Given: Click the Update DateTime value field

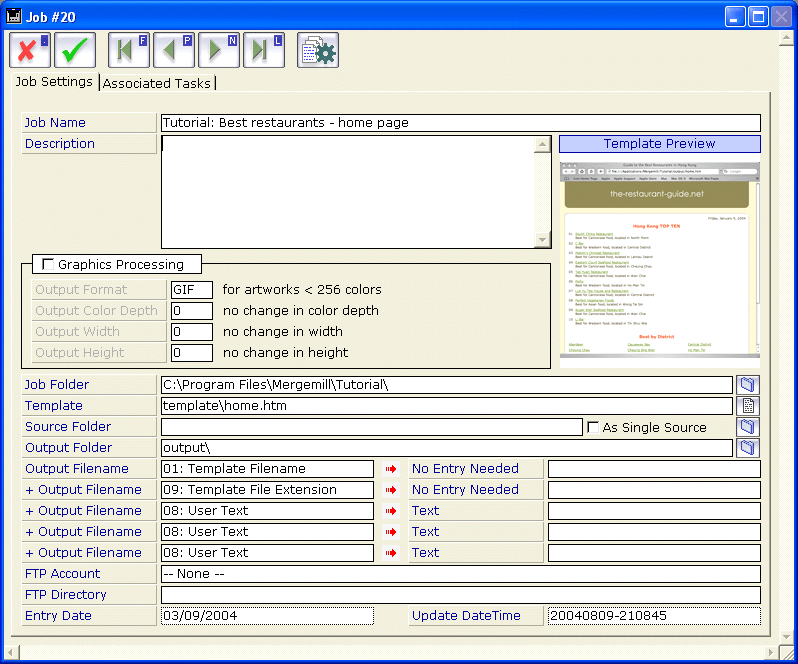Looking at the screenshot, I should coord(654,616).
